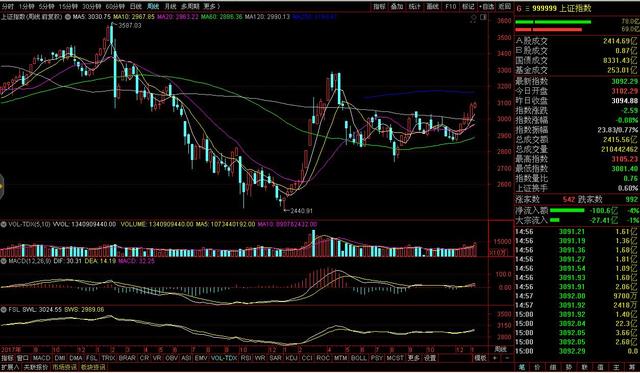Image resolution: width=640 pixels, height=373 pixels.
Task: Click the minus zoom-out button in bottom bar
Action: click(507, 358)
